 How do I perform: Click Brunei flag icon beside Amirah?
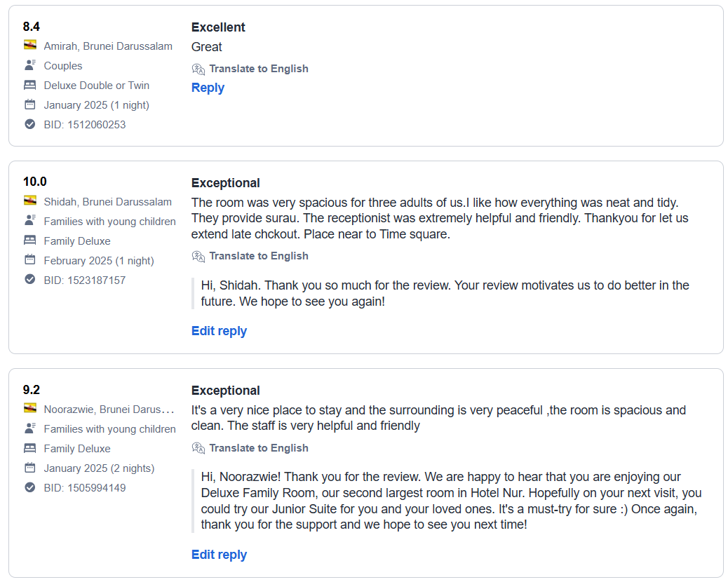tap(29, 46)
